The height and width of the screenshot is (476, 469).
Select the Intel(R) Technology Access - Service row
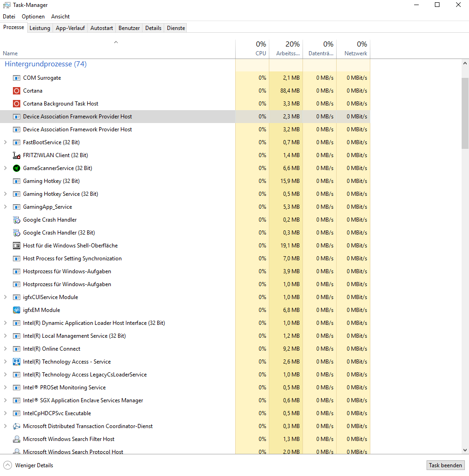(x=185, y=362)
